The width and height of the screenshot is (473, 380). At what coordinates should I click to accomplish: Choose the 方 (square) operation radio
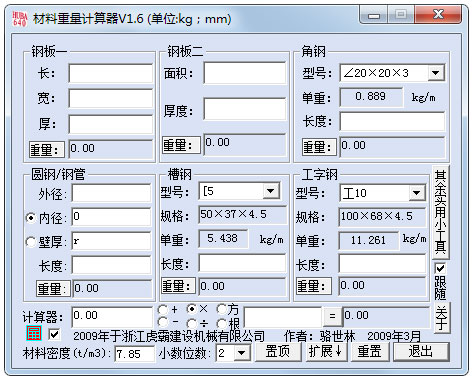coord(222,309)
